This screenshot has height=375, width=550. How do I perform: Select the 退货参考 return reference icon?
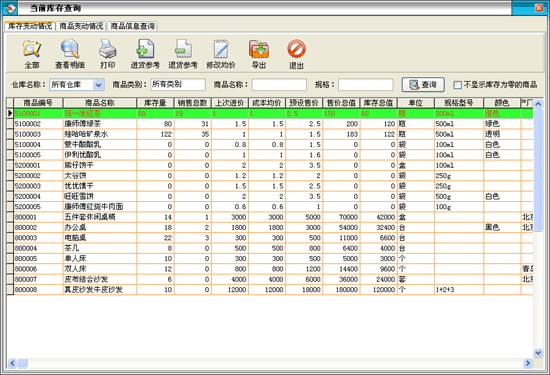(x=183, y=49)
